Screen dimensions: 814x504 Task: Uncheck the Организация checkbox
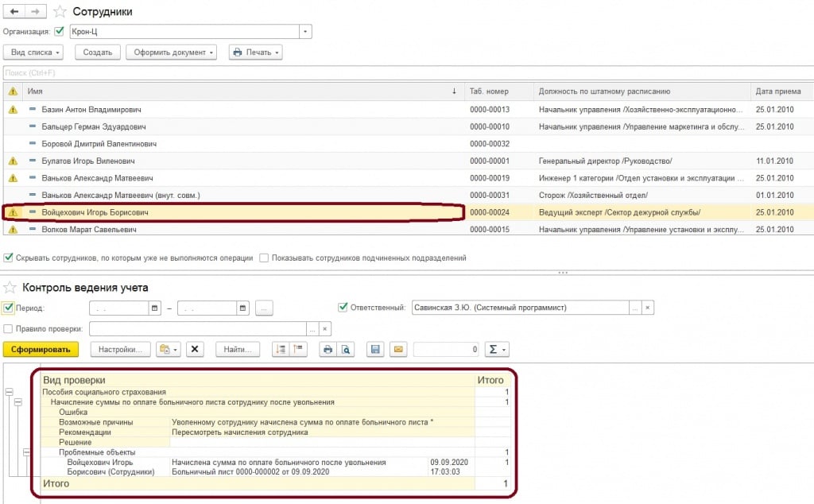click(x=59, y=32)
